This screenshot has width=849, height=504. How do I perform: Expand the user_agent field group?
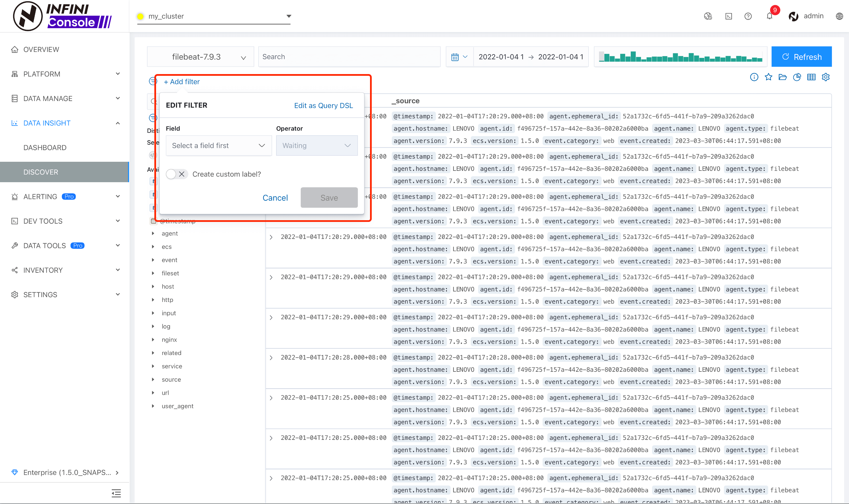pos(153,406)
